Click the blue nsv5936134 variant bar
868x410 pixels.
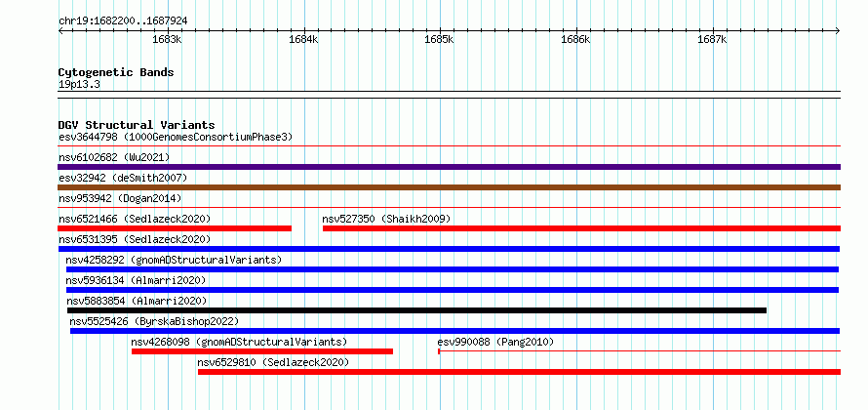tap(453, 290)
